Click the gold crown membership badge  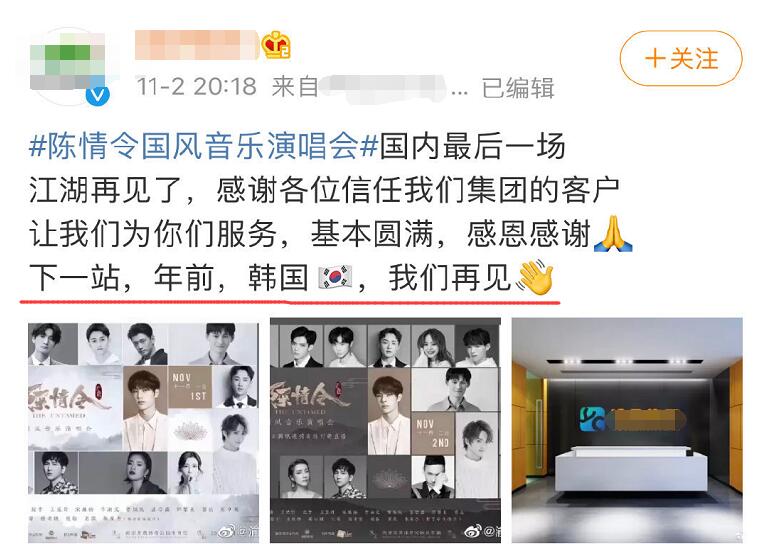tap(275, 45)
